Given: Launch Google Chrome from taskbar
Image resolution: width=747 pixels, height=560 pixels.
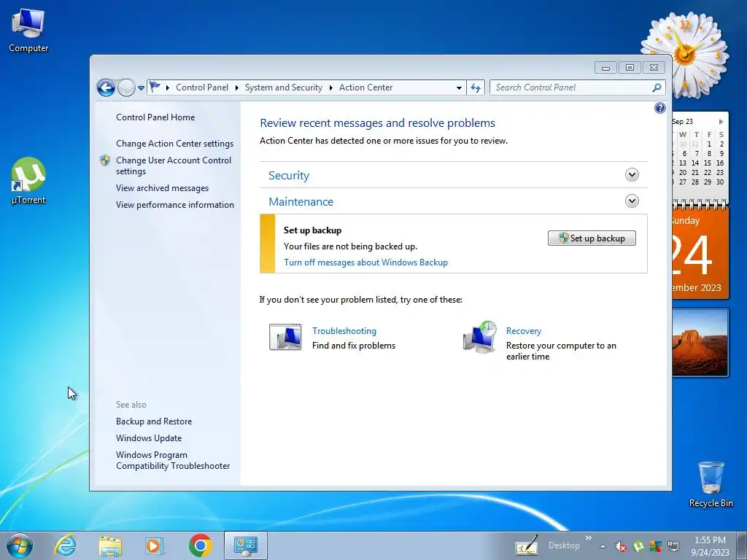Looking at the screenshot, I should (x=200, y=545).
